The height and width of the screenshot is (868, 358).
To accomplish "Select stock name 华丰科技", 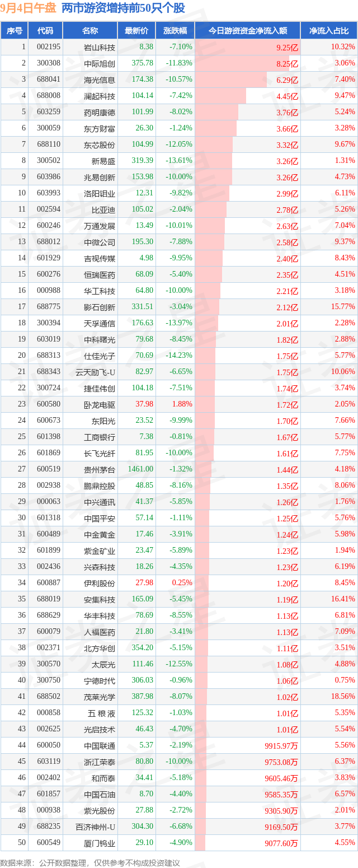I will pyautogui.click(x=100, y=615).
